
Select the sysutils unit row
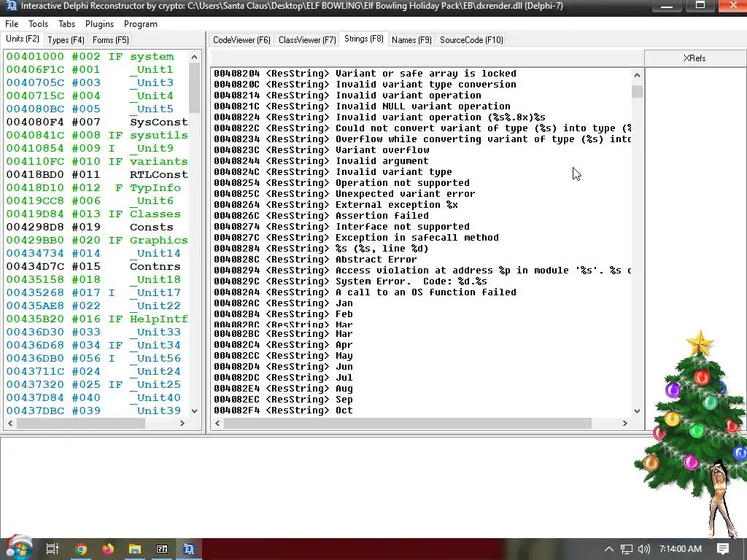click(97, 135)
